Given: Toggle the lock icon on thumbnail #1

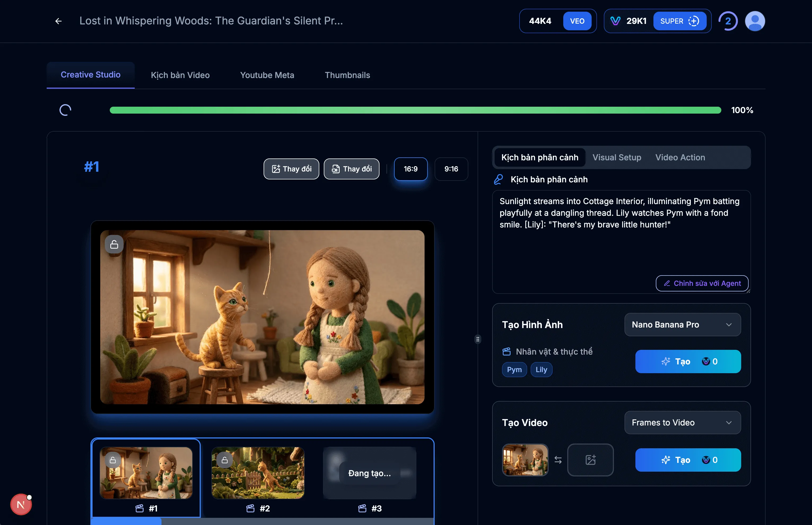Looking at the screenshot, I should click(x=113, y=459).
